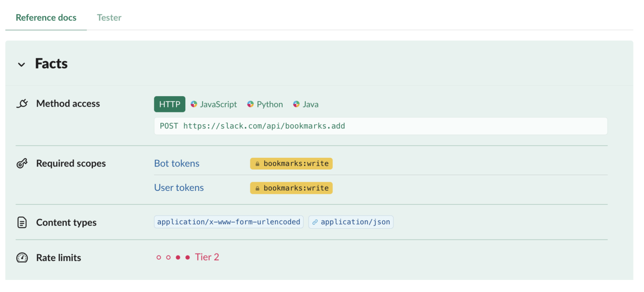Open the Tester tab

109,18
